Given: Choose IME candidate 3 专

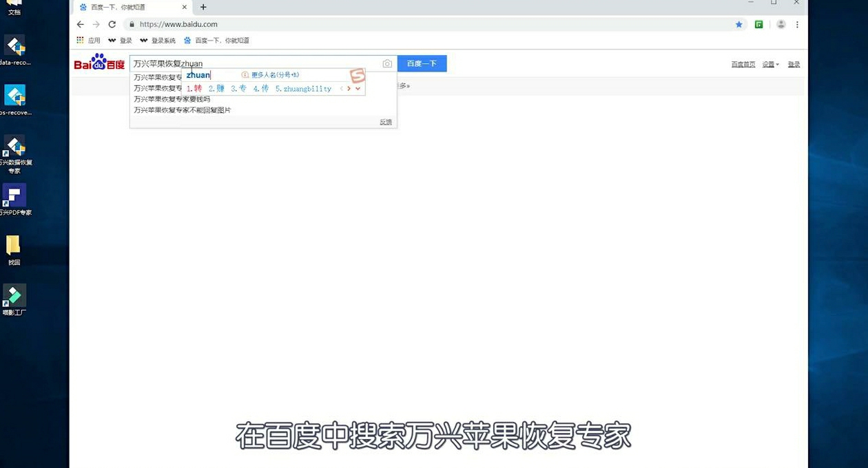Looking at the screenshot, I should coord(238,89).
